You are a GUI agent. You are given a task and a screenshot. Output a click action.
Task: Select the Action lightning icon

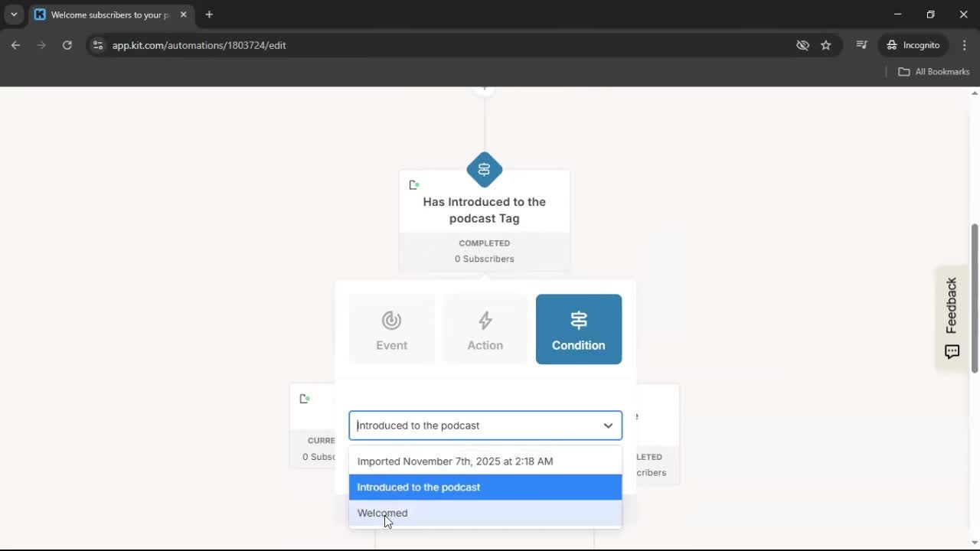pyautogui.click(x=485, y=321)
